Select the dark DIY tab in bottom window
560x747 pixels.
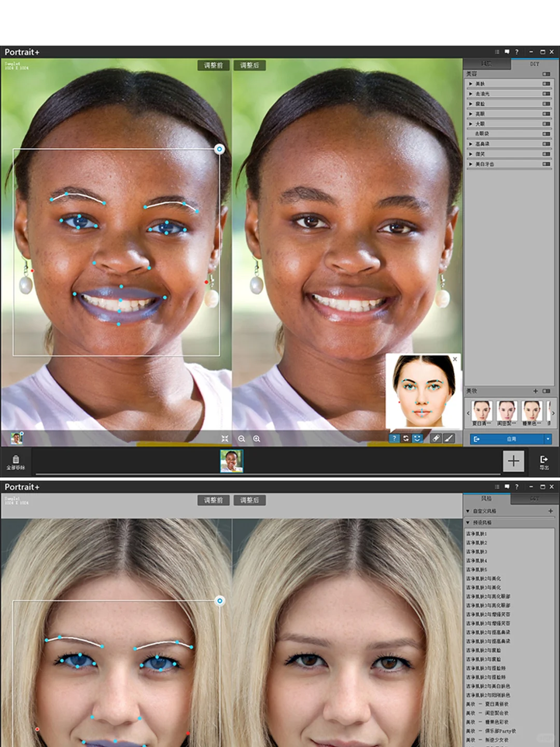click(x=534, y=499)
